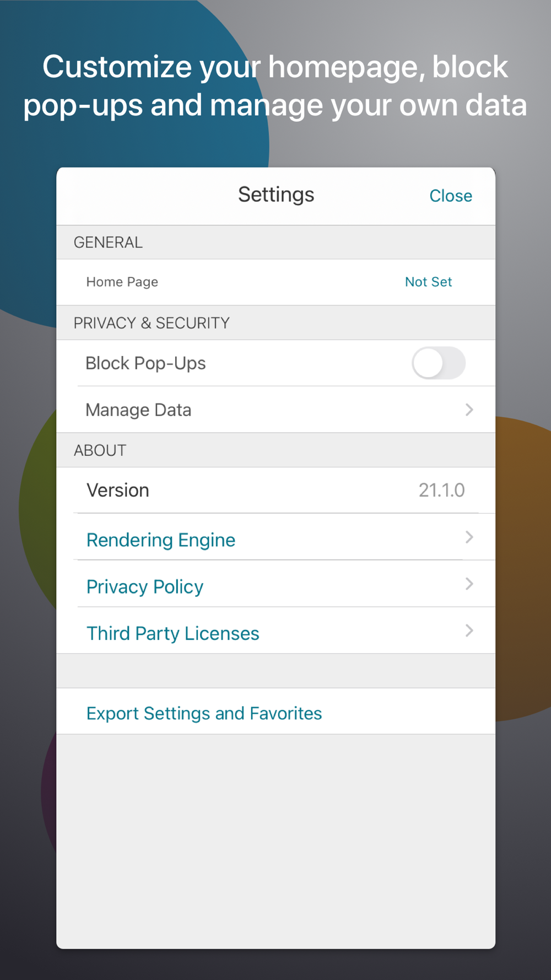Click the Third Party Licenses chevron

click(x=469, y=631)
